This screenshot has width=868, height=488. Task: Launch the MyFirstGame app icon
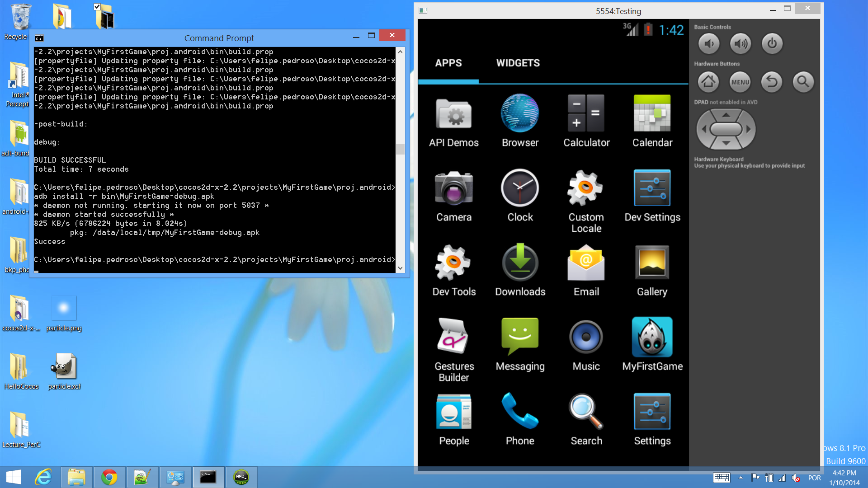(652, 338)
